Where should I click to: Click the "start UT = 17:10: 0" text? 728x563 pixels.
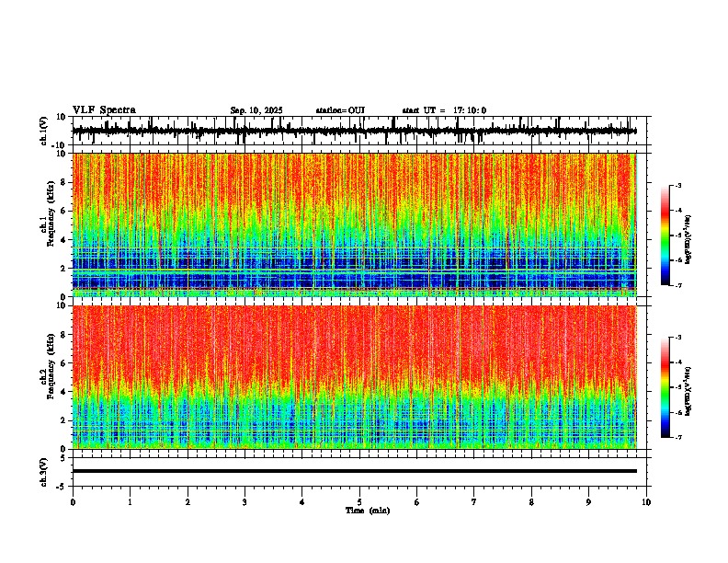click(x=444, y=110)
